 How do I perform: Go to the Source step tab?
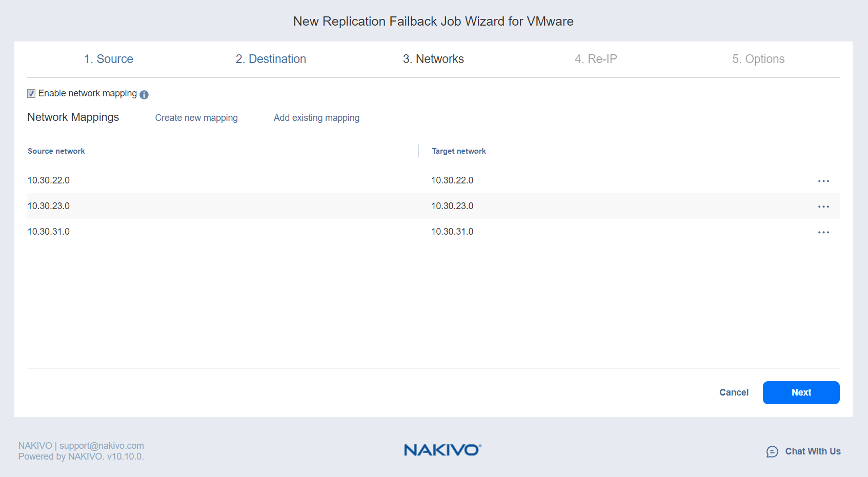[109, 59]
